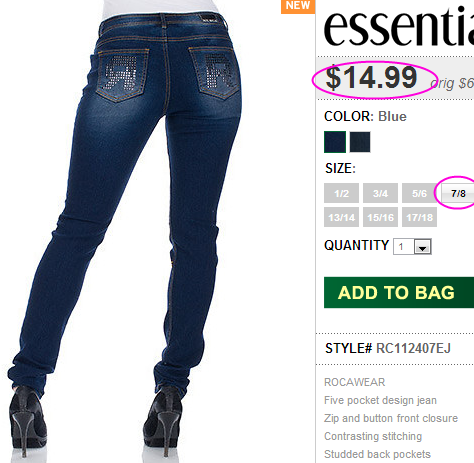The width and height of the screenshot is (474, 463).
Task: Click the essentials logo text
Action: click(x=399, y=28)
